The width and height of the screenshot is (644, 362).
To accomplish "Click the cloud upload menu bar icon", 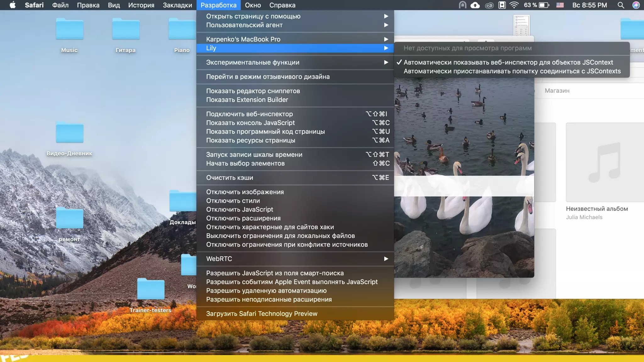I will [x=475, y=5].
